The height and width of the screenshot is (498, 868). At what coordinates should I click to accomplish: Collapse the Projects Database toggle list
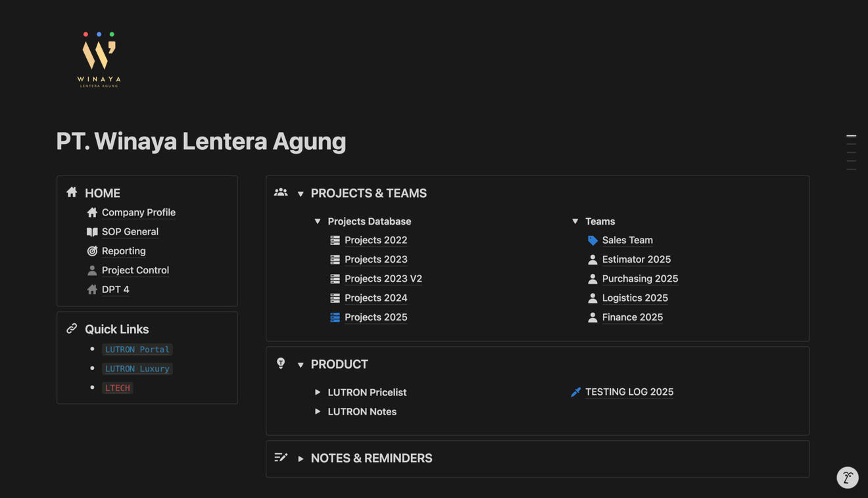[x=318, y=221]
